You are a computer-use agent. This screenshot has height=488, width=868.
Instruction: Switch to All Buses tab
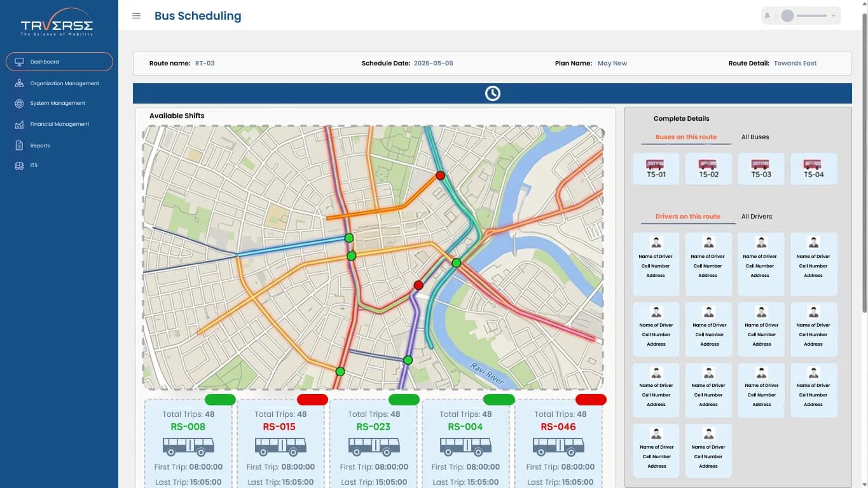(755, 137)
